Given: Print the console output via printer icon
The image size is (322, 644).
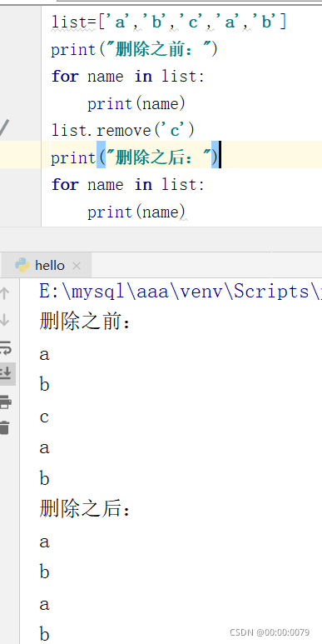Looking at the screenshot, I should (x=5, y=402).
